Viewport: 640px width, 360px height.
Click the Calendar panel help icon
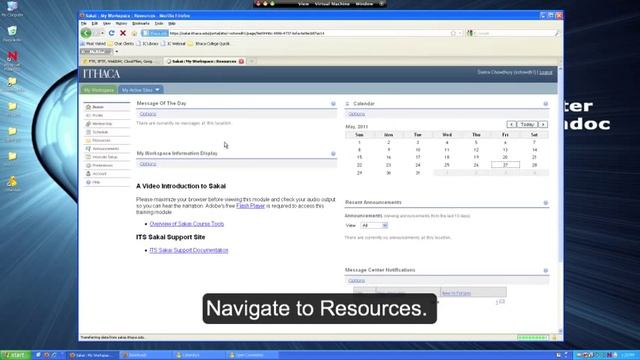pyautogui.click(x=546, y=104)
